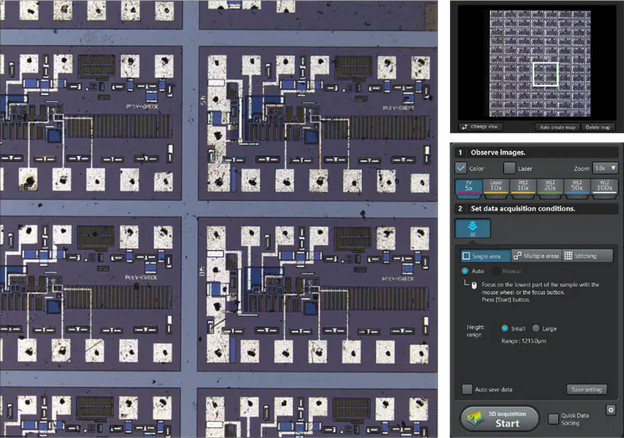Click the 3D measurement mode icon
This screenshot has height=438, width=624.
[470, 228]
